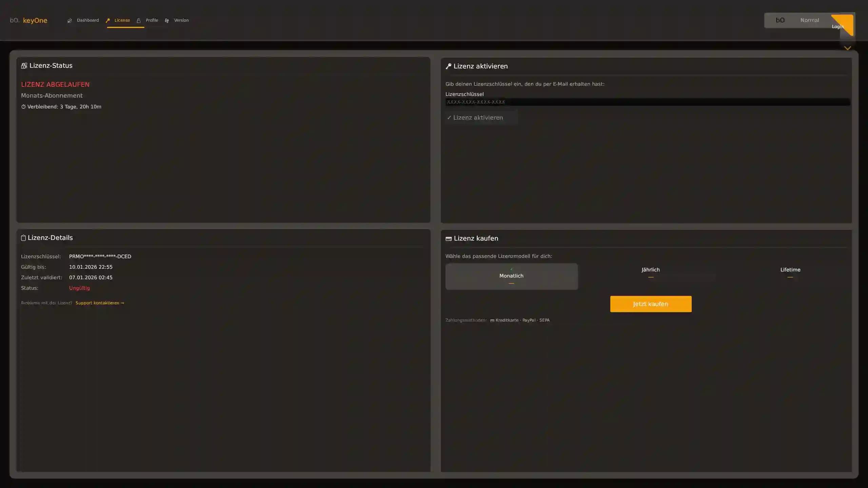
Task: Open the Normal mode selector
Action: pyautogui.click(x=809, y=20)
